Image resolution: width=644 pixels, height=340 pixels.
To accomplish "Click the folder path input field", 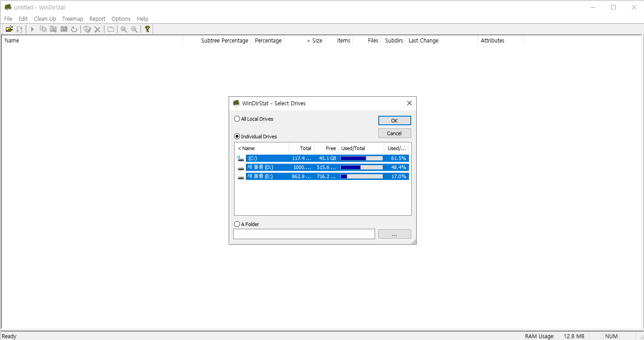I will click(x=304, y=234).
